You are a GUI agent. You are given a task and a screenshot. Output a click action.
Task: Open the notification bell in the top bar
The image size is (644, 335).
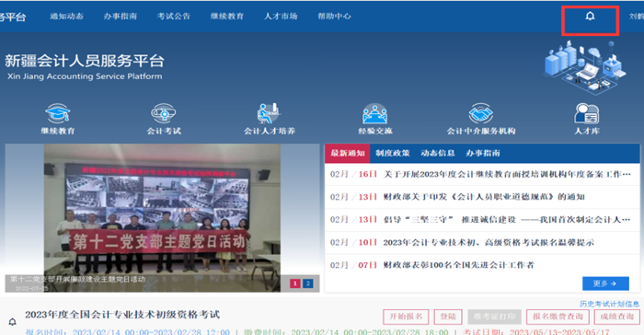(x=590, y=17)
